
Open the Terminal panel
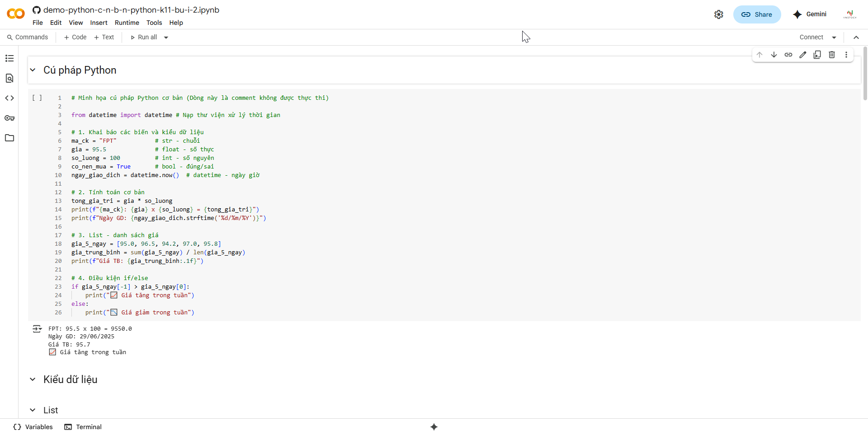83,426
